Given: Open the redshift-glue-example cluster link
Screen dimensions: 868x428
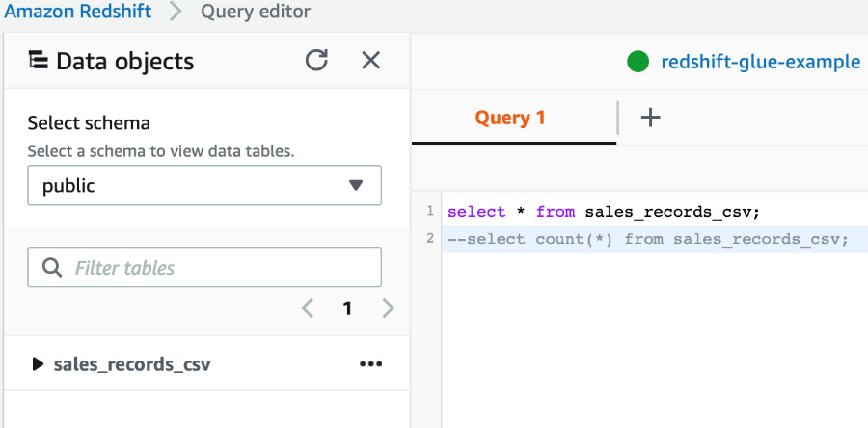Looking at the screenshot, I should pos(761,62).
